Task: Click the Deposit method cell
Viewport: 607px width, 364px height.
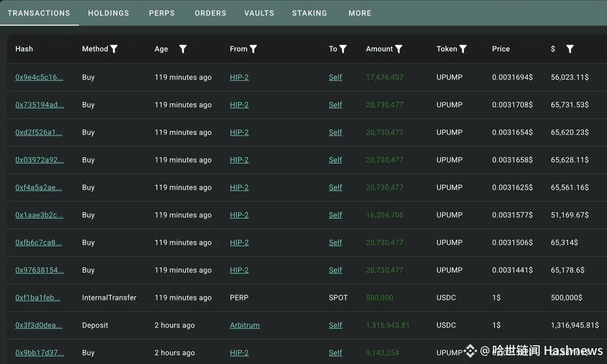Action: [x=95, y=325]
